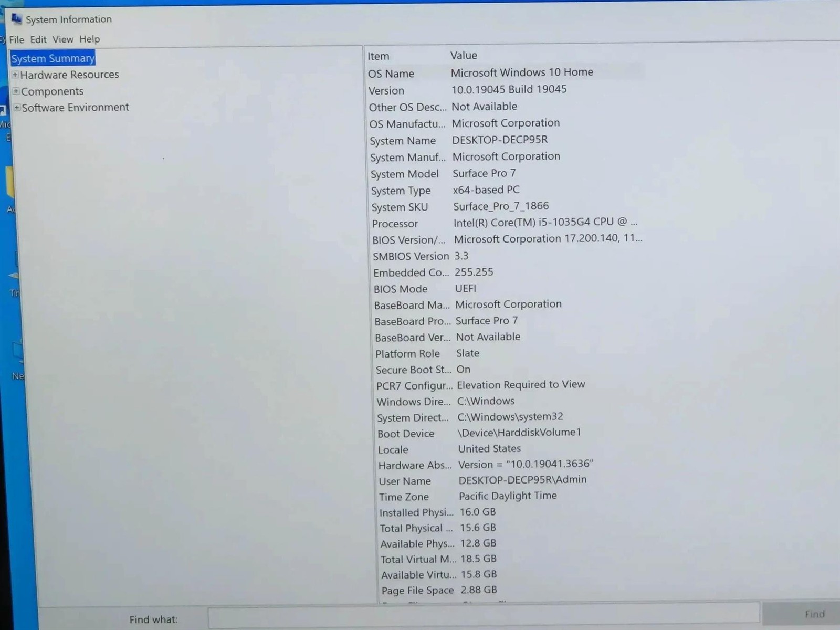Select the Version row label
This screenshot has width=840, height=630.
pos(386,90)
